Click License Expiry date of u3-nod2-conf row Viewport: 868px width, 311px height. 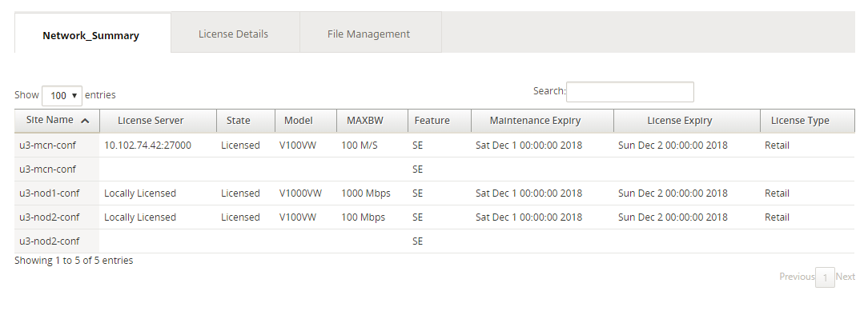[x=673, y=217]
